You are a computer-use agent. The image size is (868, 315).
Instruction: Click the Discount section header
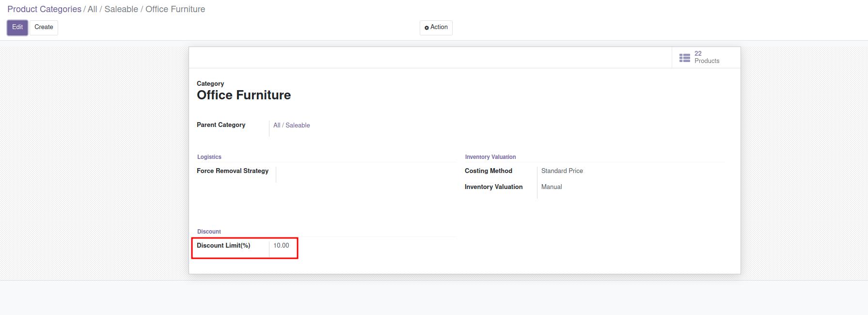coord(209,232)
